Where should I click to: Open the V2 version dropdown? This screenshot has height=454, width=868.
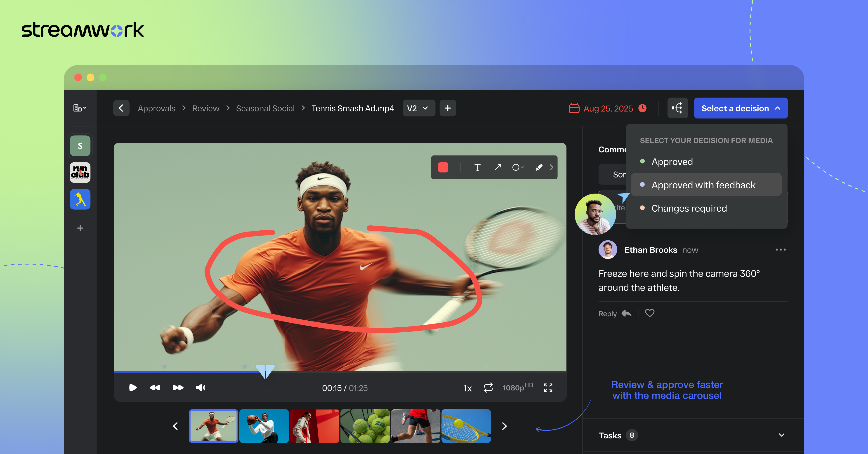[418, 108]
